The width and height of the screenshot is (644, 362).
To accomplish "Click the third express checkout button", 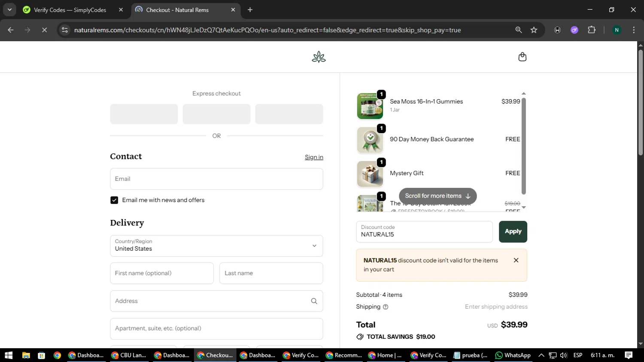I will pyautogui.click(x=289, y=114).
